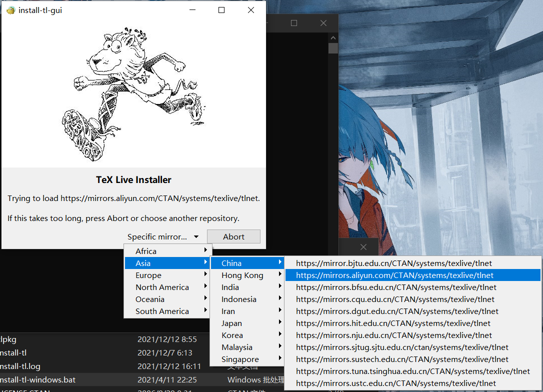Image resolution: width=543 pixels, height=392 pixels.
Task: Expand the Hong Kong mirrors submenu
Action: click(x=247, y=275)
